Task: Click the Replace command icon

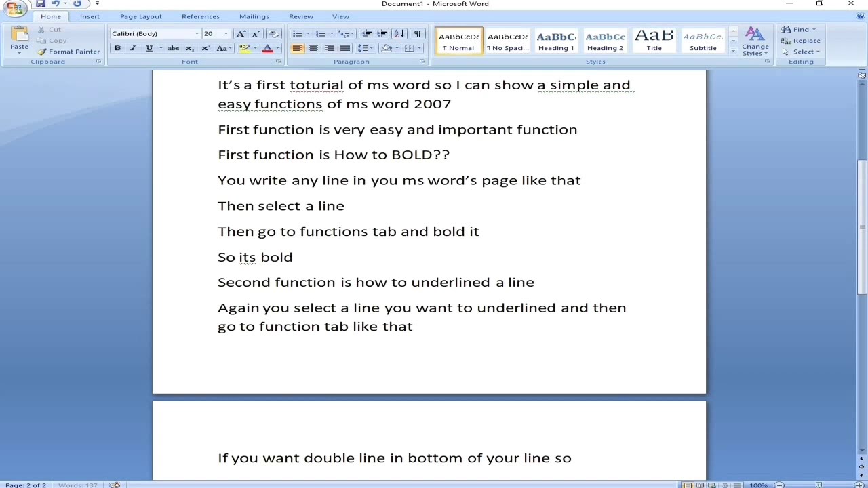Action: point(786,41)
